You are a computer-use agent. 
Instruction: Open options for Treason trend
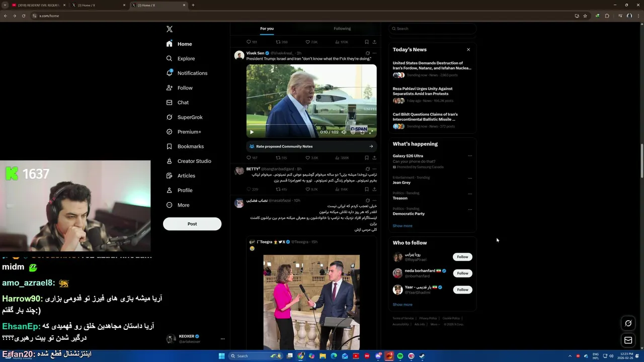[x=470, y=194]
